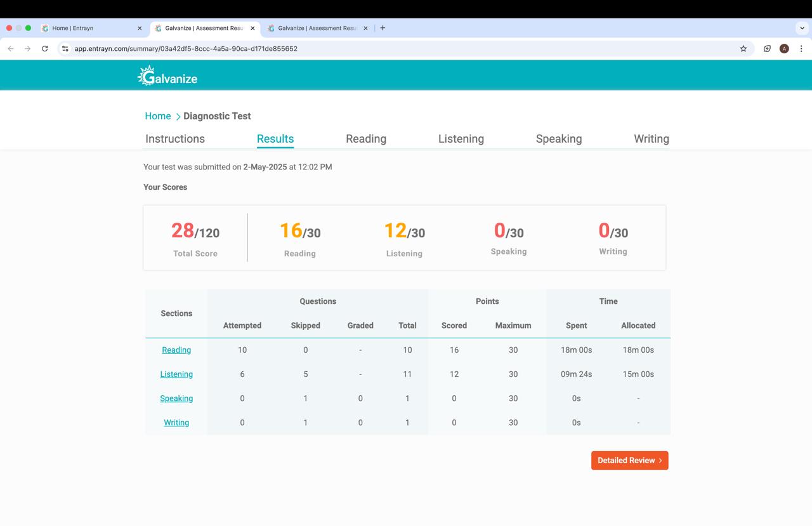Click the 09m 24s time spent cell

[x=577, y=374]
